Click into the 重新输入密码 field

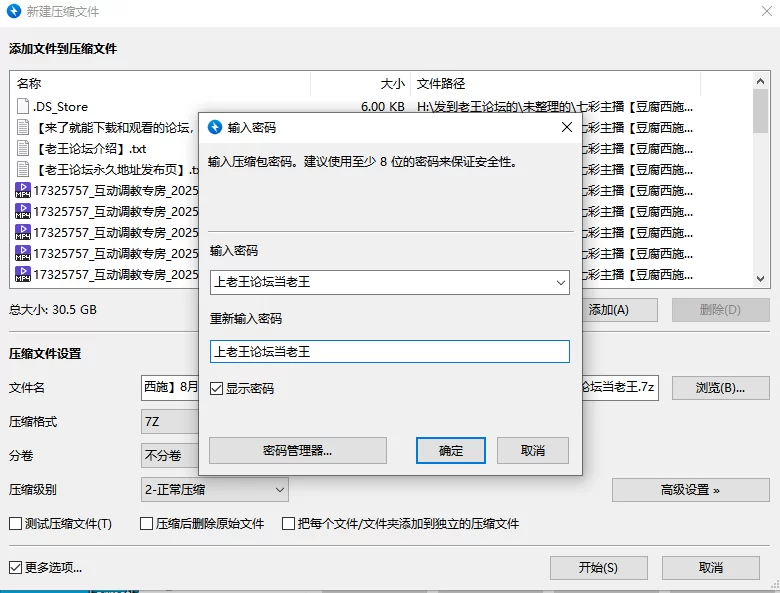390,352
